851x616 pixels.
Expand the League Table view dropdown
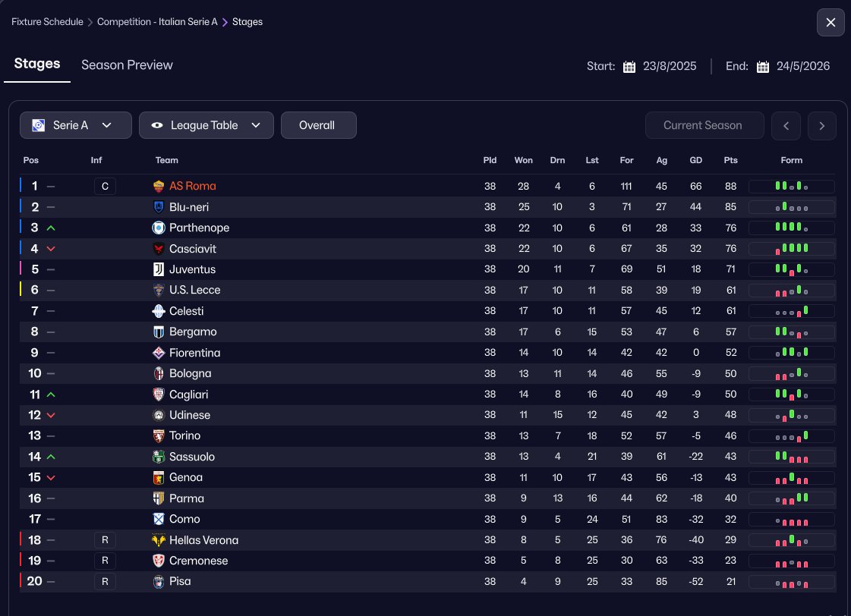pos(206,125)
